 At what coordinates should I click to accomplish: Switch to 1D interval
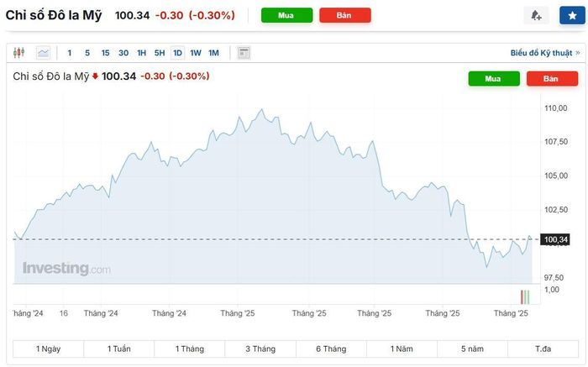(177, 53)
